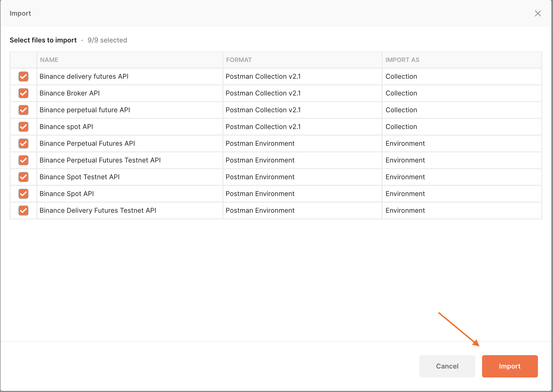The image size is (553, 392).
Task: Toggle the Binance delivery futures API checkbox
Action: 23,77
